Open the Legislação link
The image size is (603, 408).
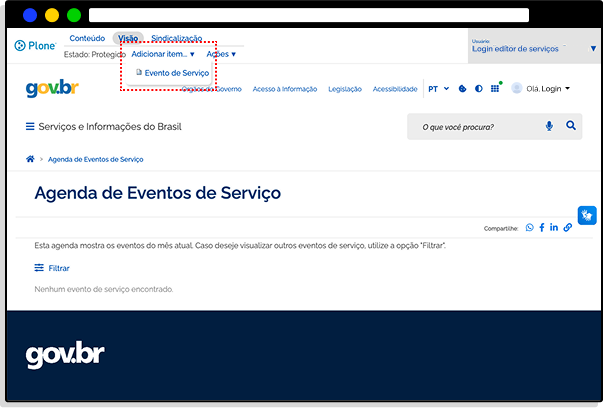click(x=345, y=89)
